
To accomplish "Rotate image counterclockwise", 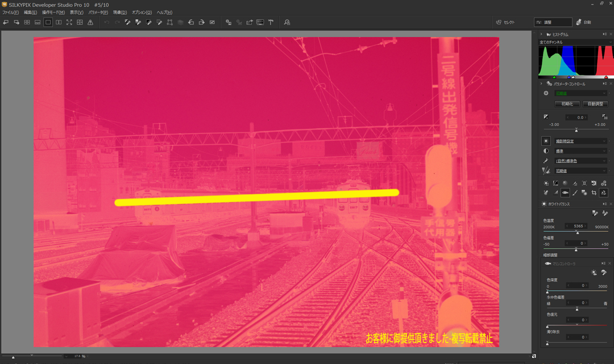I will point(191,22).
